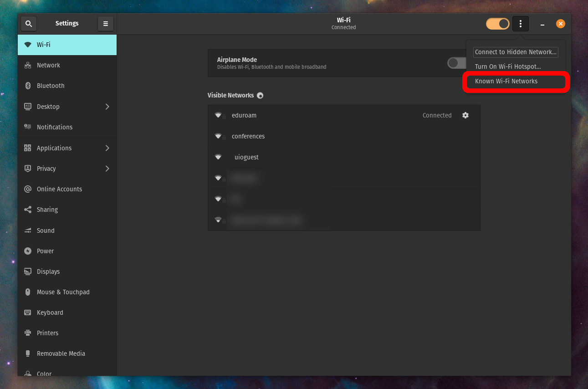Turn off the Wi-Fi switch in header
The width and height of the screenshot is (588, 389).
(x=498, y=24)
